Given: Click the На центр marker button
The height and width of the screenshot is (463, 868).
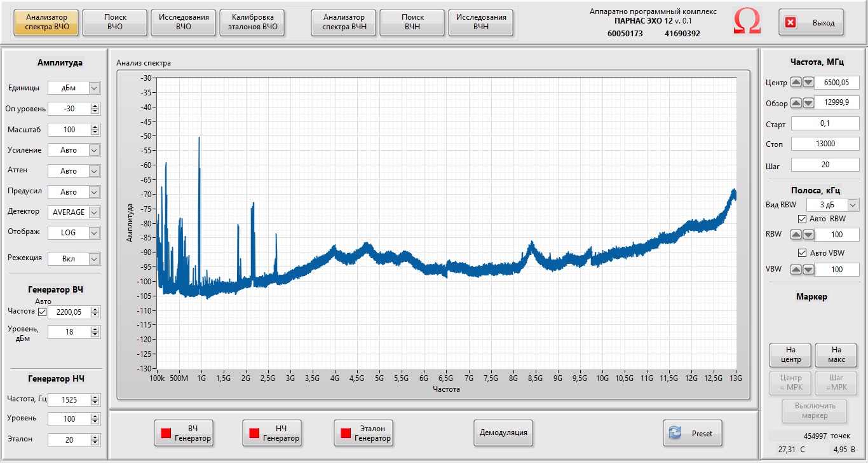Looking at the screenshot, I should (x=790, y=354).
